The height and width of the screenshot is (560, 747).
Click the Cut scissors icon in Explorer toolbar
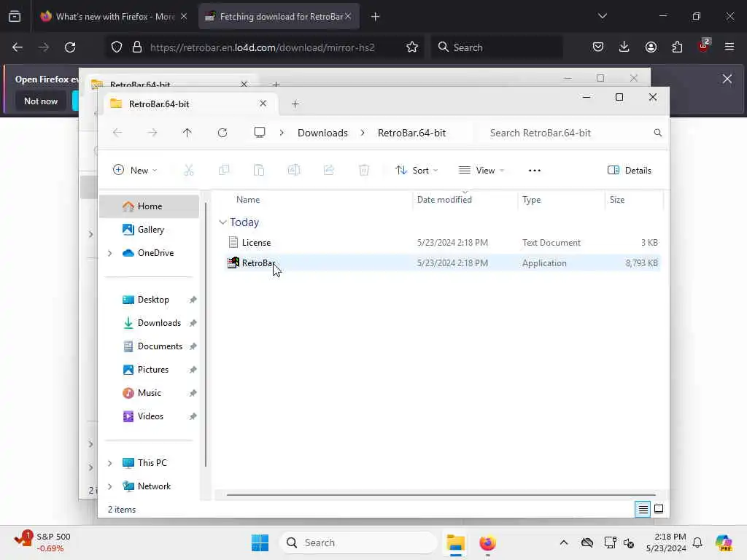189,170
